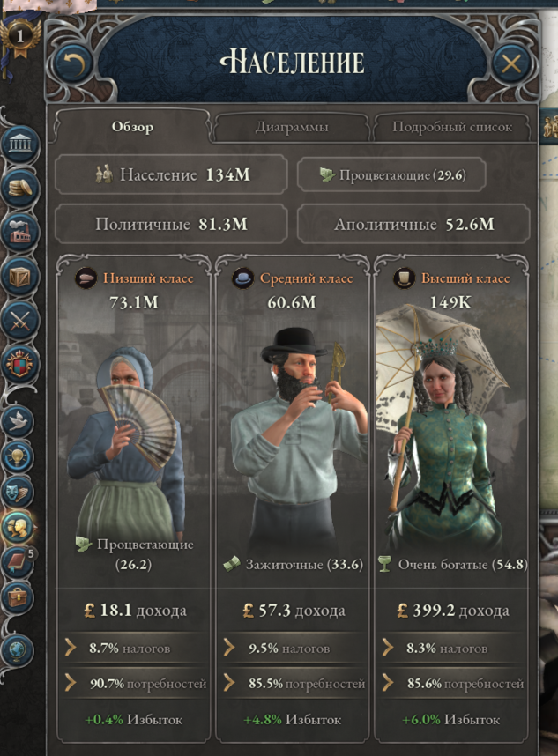Expand the 8.3% налогов row for upper class
The width and height of the screenshot is (558, 756).
click(x=451, y=649)
